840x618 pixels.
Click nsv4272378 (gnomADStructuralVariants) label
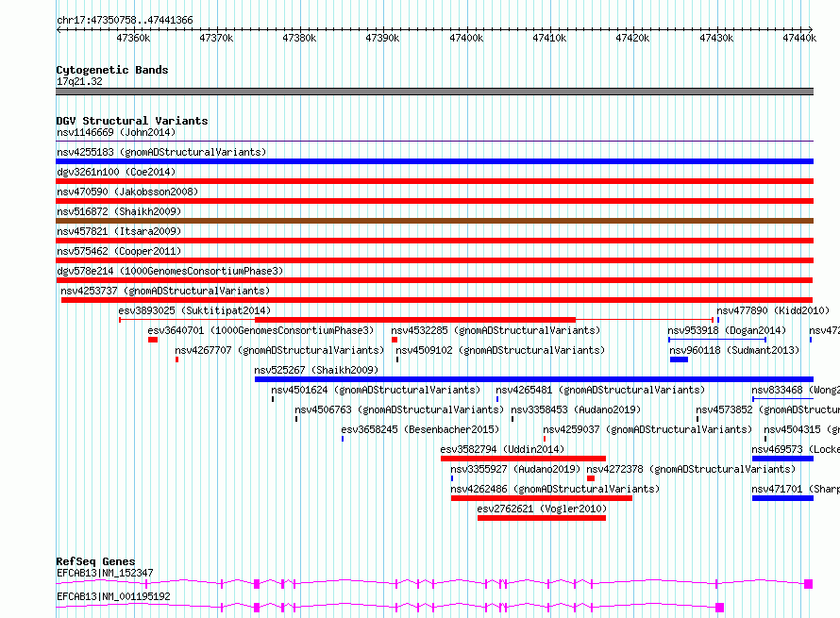coord(691,469)
